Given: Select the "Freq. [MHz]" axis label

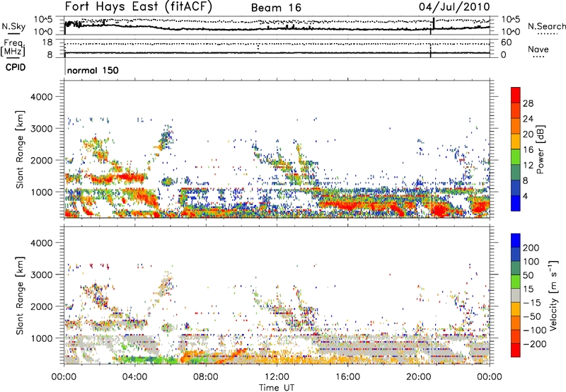Looking at the screenshot, I should point(13,47).
